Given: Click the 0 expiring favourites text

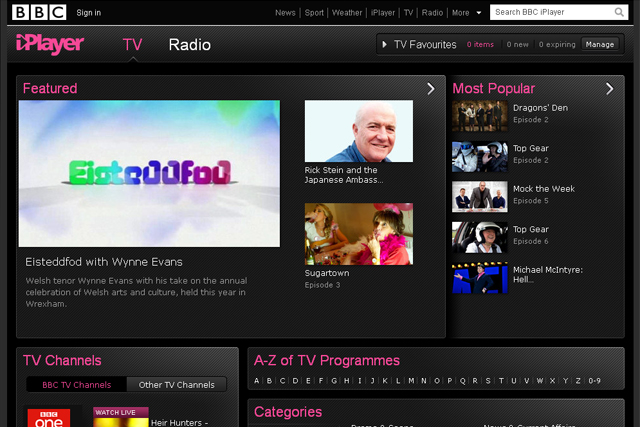Looking at the screenshot, I should (557, 44).
